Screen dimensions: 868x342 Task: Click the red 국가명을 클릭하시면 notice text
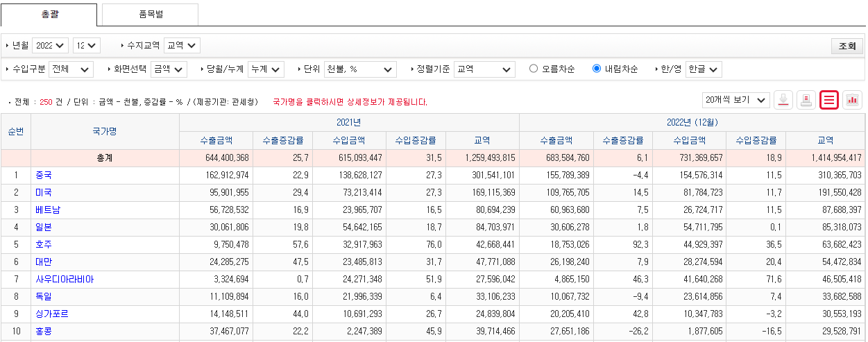350,102
